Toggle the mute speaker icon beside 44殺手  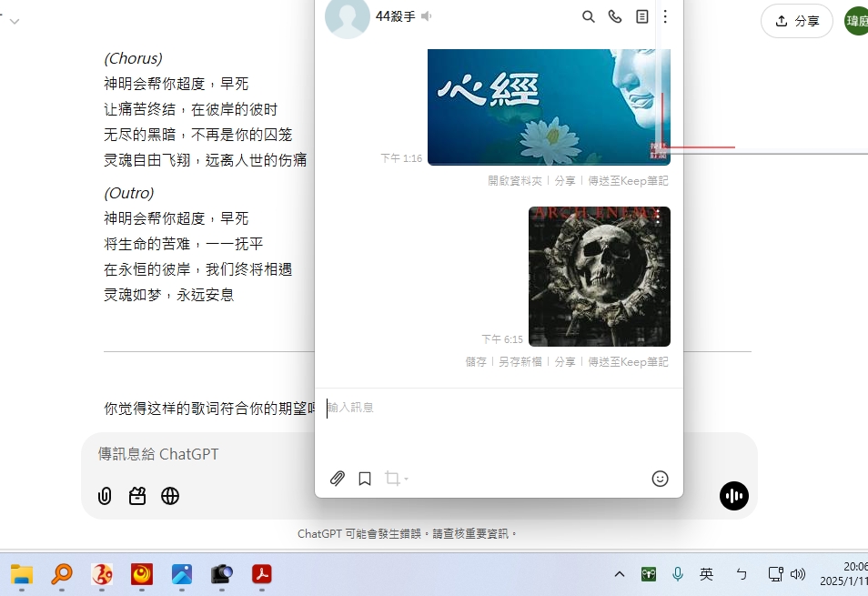(x=426, y=16)
